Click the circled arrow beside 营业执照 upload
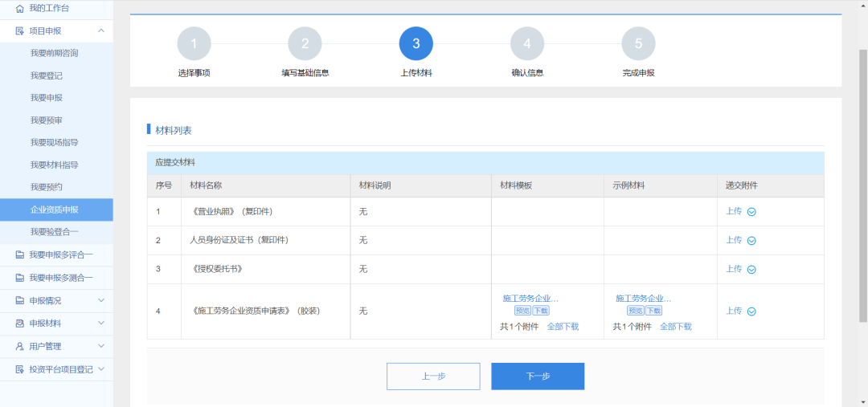The width and height of the screenshot is (868, 407). (x=751, y=212)
